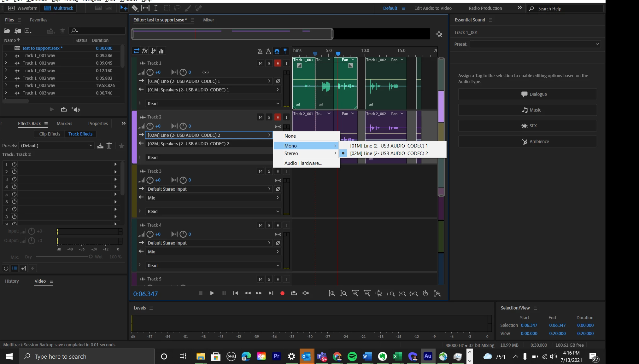Mute Track 1 with the M button
Viewport: 639px width, 364px height.
261,63
